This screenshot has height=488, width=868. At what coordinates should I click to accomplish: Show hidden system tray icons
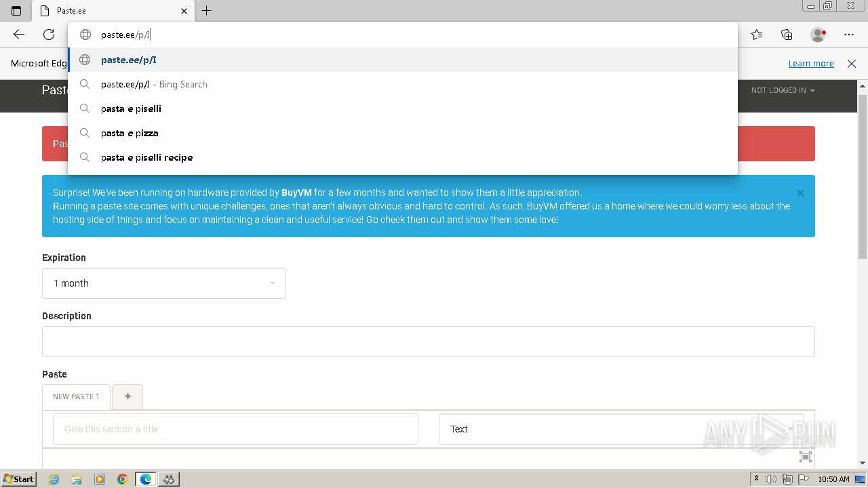[x=756, y=479]
